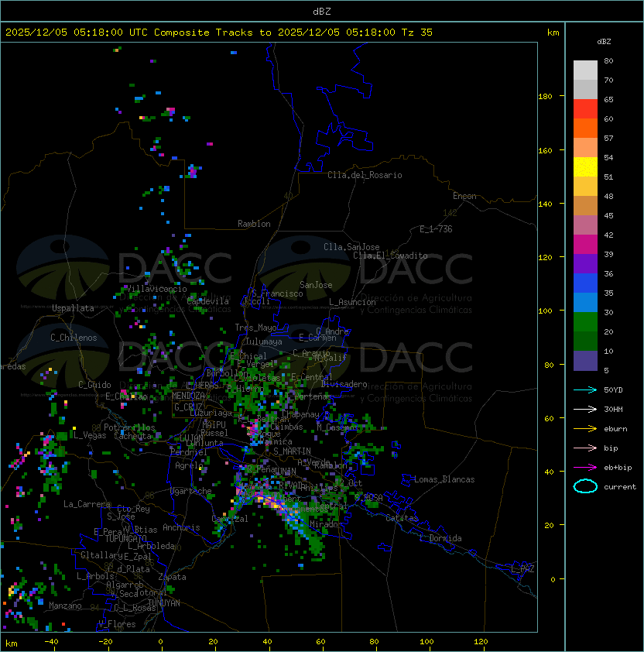
Task: Click the white arrow icon for 30HM
Action: 585,409
